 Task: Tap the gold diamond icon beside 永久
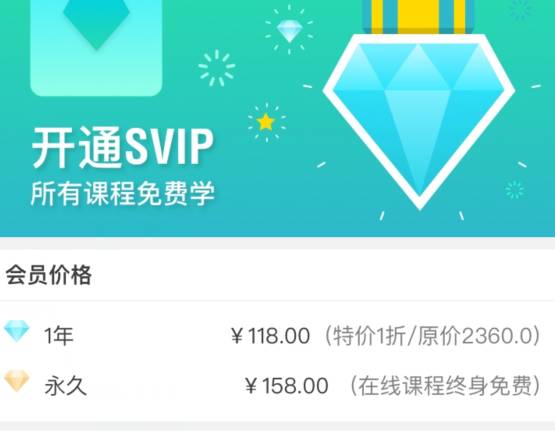click(17, 381)
